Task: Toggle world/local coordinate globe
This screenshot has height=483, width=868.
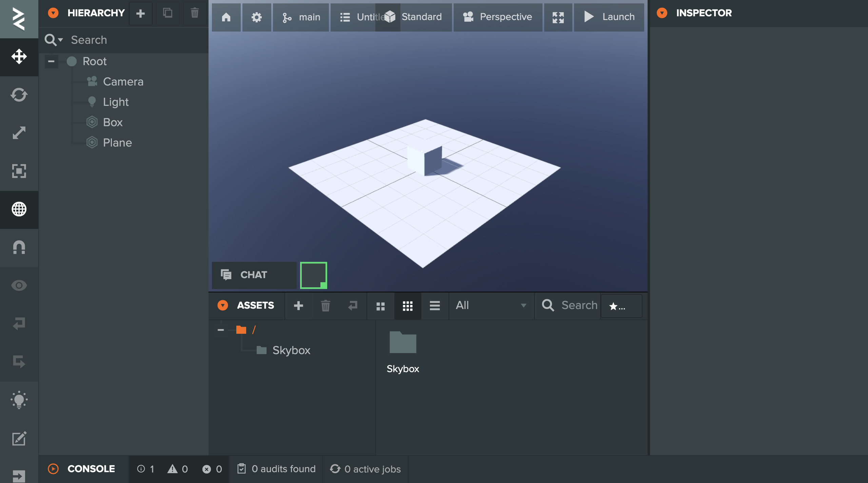Action: click(19, 209)
